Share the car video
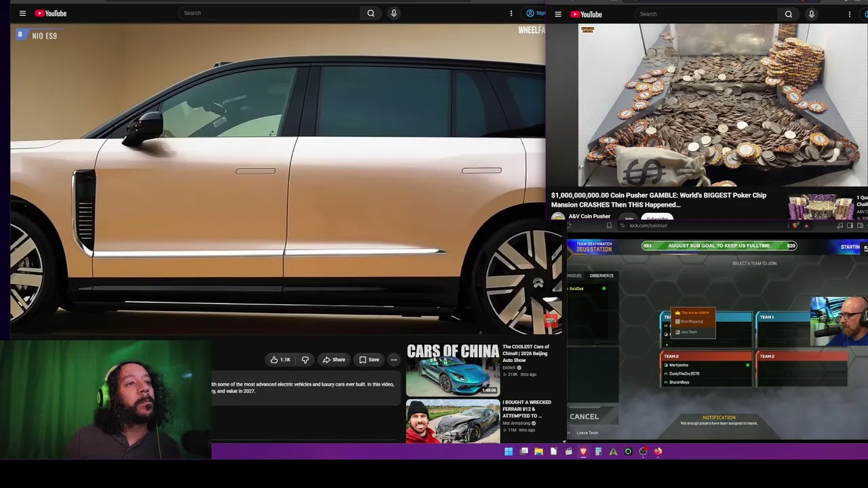This screenshot has height=488, width=868. pyautogui.click(x=334, y=360)
